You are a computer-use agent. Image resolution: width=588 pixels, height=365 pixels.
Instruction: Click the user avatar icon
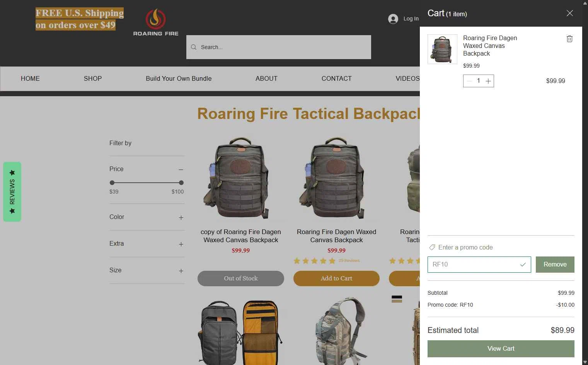tap(393, 19)
